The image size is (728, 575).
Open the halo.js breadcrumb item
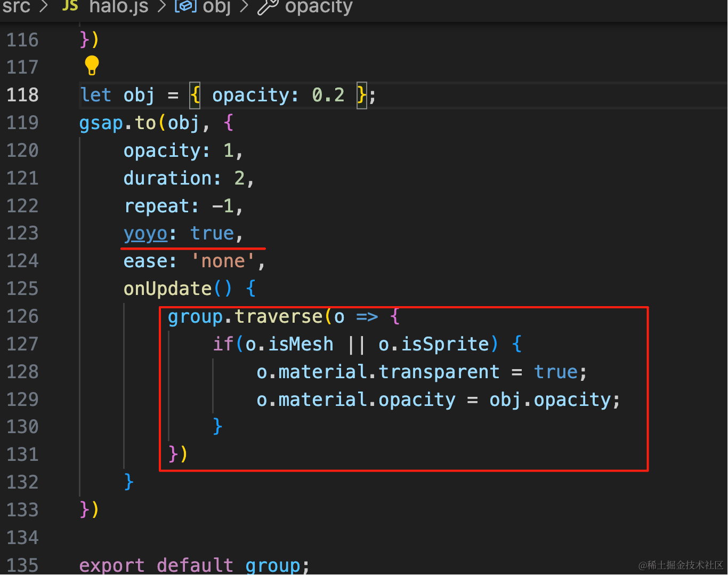[119, 7]
